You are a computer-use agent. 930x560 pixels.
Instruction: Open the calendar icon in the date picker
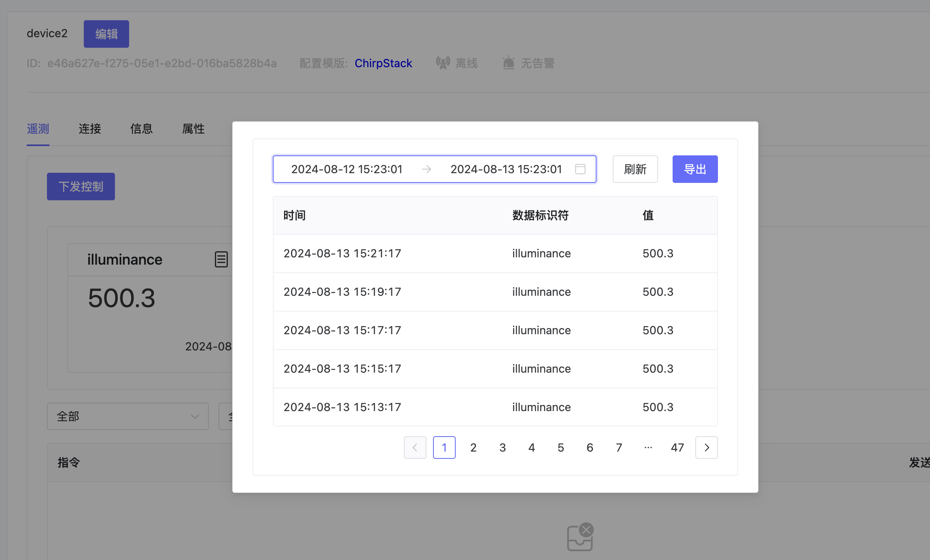(580, 169)
